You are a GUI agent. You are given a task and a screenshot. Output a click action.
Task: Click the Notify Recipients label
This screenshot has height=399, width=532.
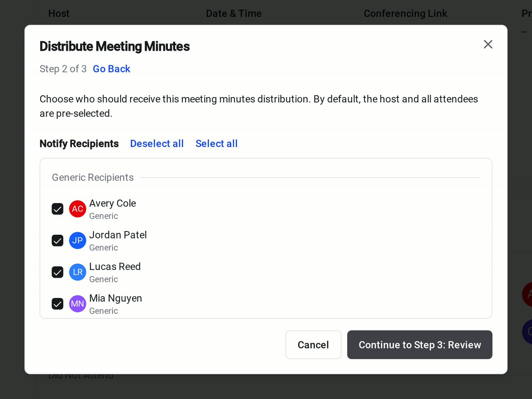[79, 144]
